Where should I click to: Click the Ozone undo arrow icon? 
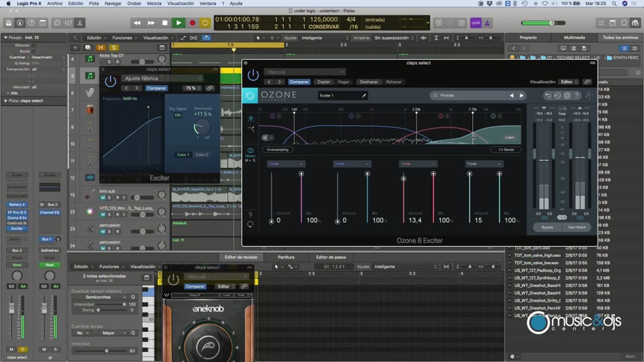(x=547, y=96)
